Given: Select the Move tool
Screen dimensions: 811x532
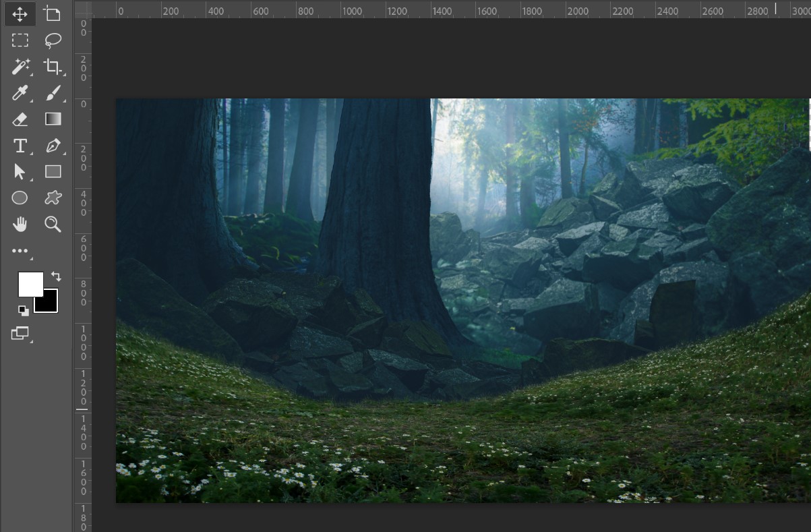Looking at the screenshot, I should (x=20, y=14).
